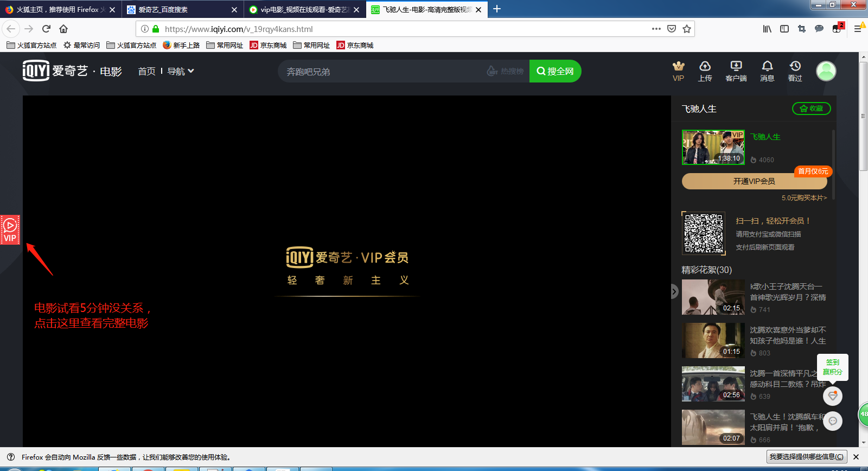Dismiss the Firefox data notification bar

click(856, 457)
